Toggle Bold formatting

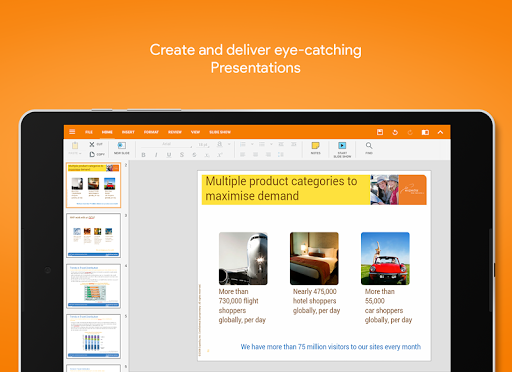click(143, 155)
